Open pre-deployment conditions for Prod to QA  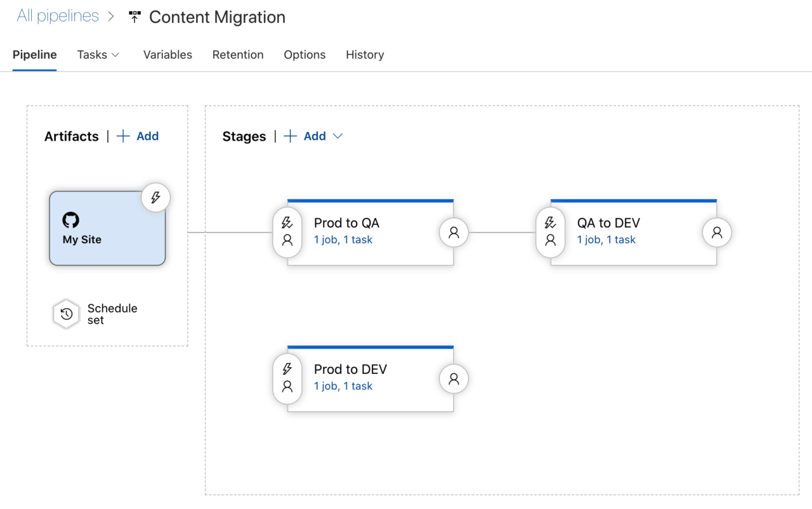[x=287, y=232]
